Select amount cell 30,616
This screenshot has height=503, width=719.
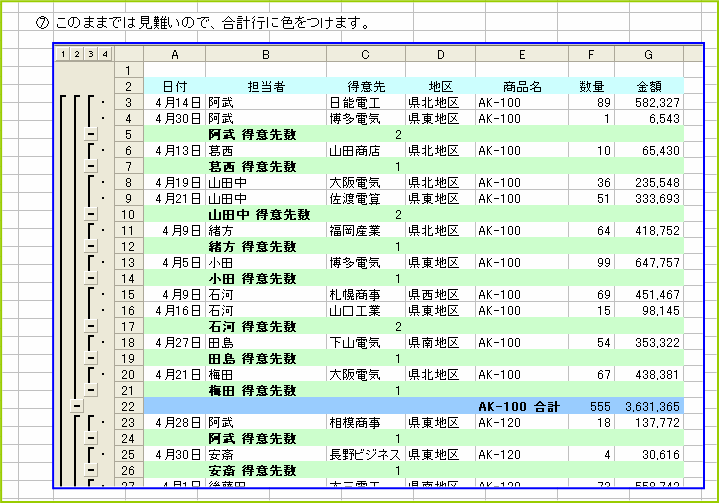coord(648,454)
